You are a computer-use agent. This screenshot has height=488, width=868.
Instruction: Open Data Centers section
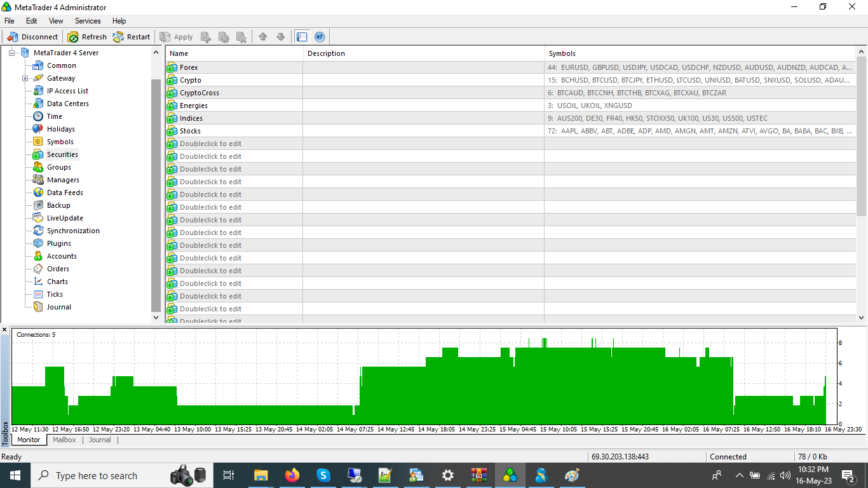coord(67,104)
